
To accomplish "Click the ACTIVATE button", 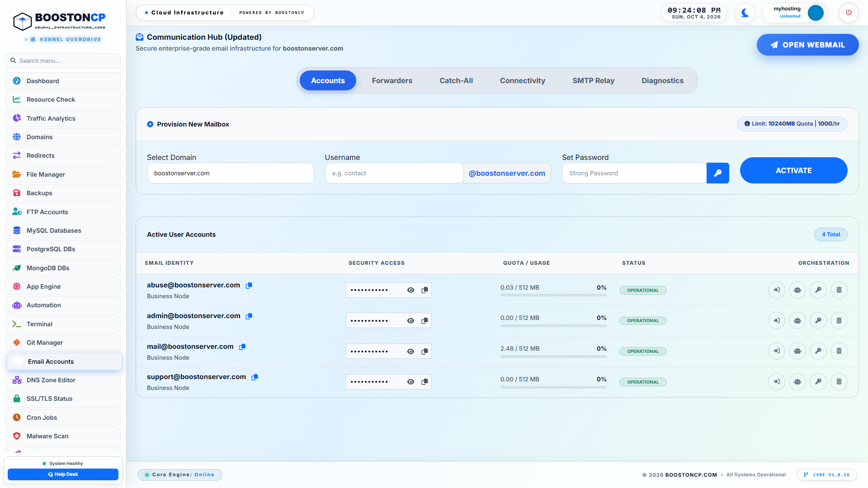I will point(793,170).
